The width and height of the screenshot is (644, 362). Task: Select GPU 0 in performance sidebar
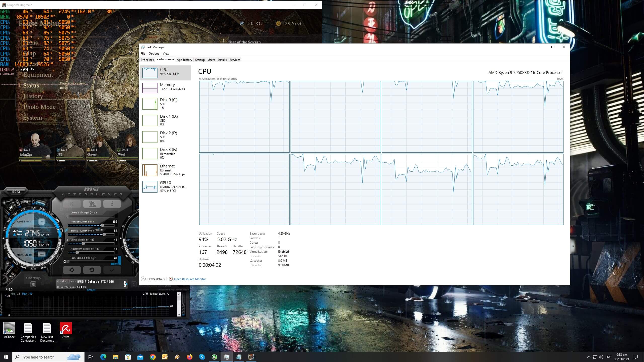coord(166,187)
